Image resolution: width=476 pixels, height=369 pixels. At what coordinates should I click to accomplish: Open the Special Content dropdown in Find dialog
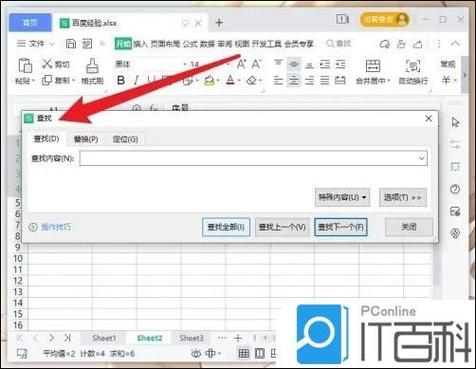342,197
